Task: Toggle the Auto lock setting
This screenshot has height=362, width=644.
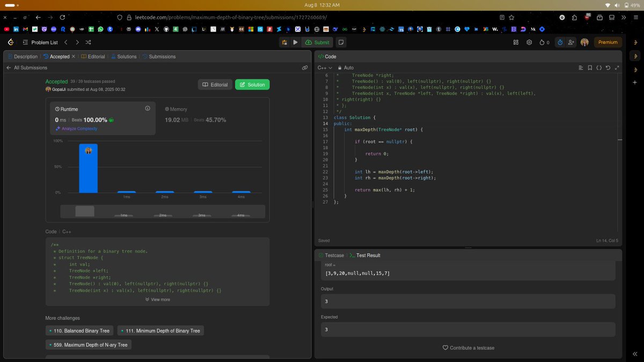Action: click(x=345, y=68)
